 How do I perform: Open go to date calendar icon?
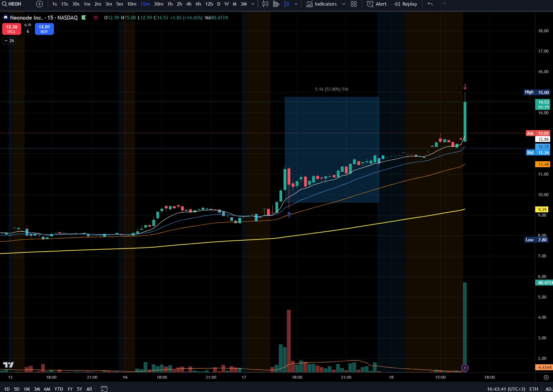(x=104, y=389)
